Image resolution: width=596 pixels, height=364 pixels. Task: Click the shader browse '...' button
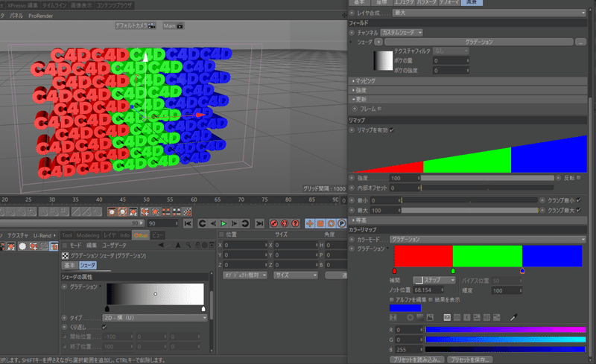click(x=580, y=42)
